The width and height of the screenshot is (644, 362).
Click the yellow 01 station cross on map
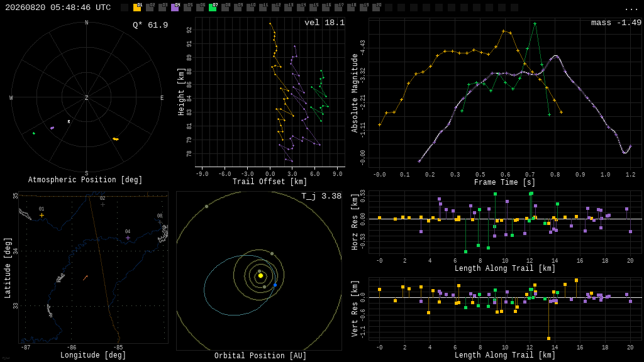(42, 215)
